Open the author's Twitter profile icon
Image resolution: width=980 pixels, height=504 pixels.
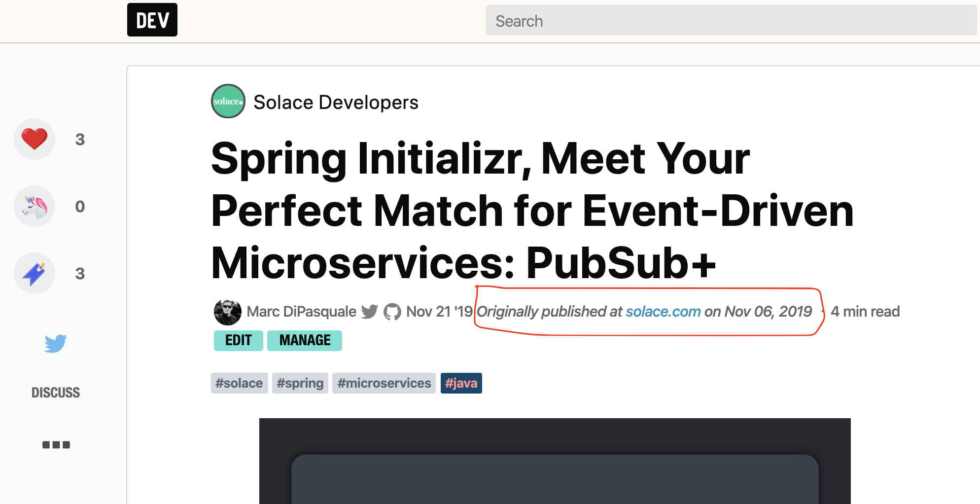(369, 311)
